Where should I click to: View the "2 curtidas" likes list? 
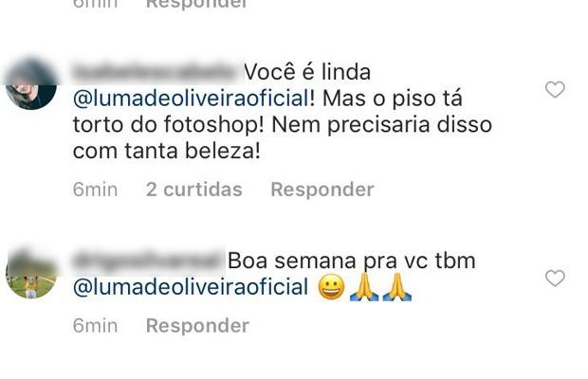coord(193,189)
